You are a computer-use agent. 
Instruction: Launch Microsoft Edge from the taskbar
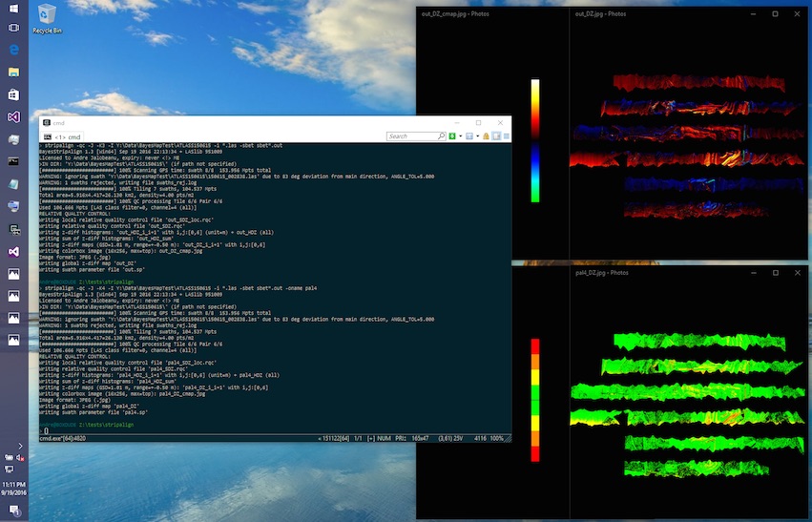point(14,50)
